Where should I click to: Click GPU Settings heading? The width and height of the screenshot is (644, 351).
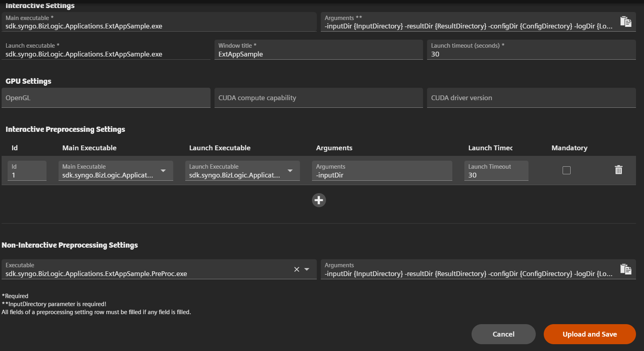pos(28,81)
